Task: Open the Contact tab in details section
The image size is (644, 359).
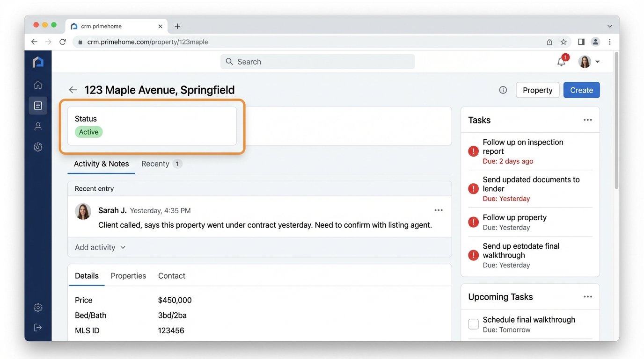Action: tap(171, 276)
